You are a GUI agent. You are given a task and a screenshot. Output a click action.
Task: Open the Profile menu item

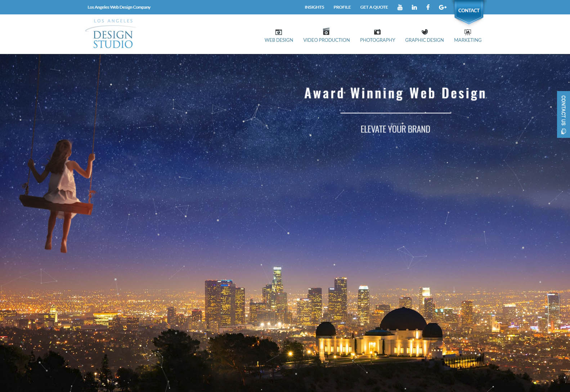(342, 7)
